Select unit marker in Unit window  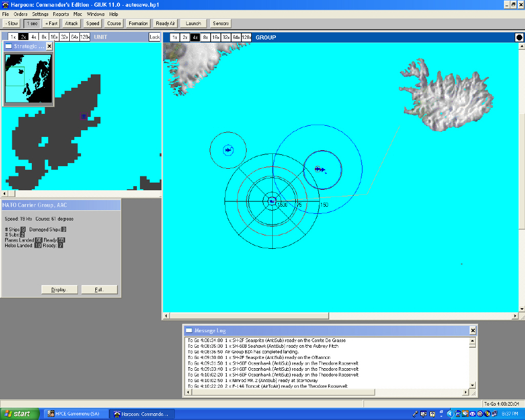coord(83,116)
